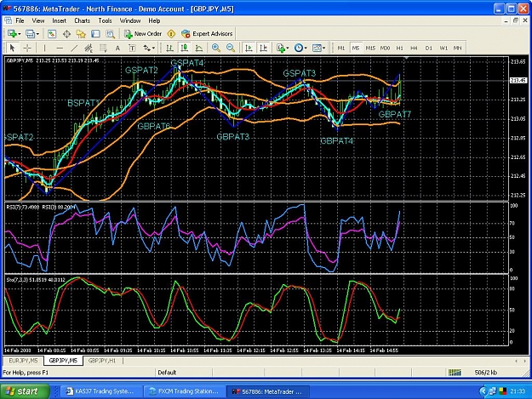Viewport: 532px width, 399px height.
Task: Click the New Order icon
Action: [x=128, y=33]
